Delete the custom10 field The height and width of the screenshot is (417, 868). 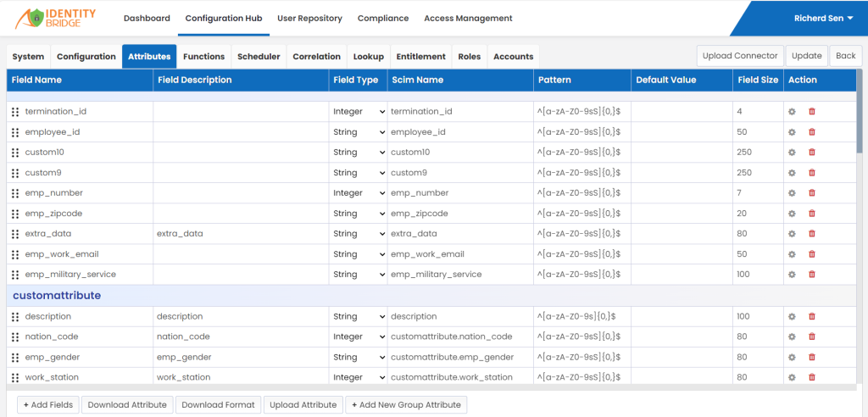tap(812, 152)
